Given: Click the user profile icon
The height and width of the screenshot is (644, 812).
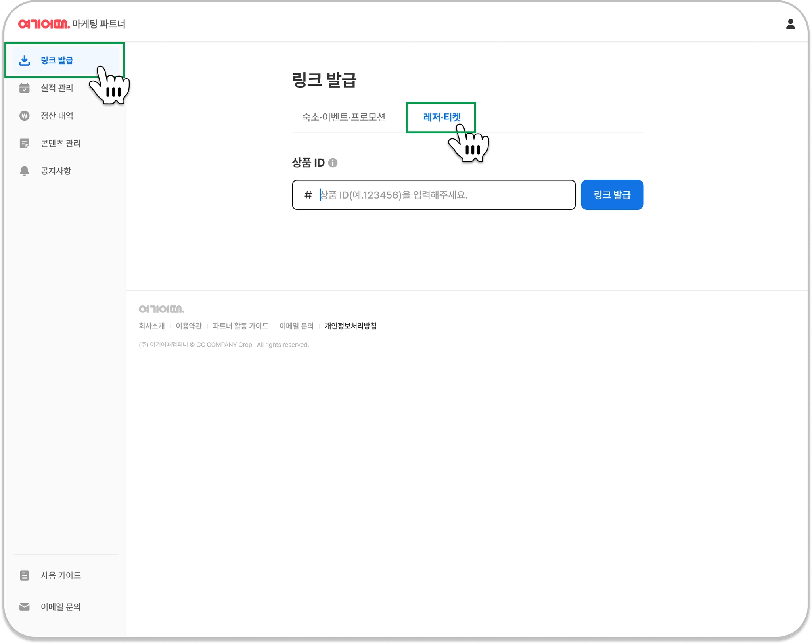Looking at the screenshot, I should [x=790, y=24].
